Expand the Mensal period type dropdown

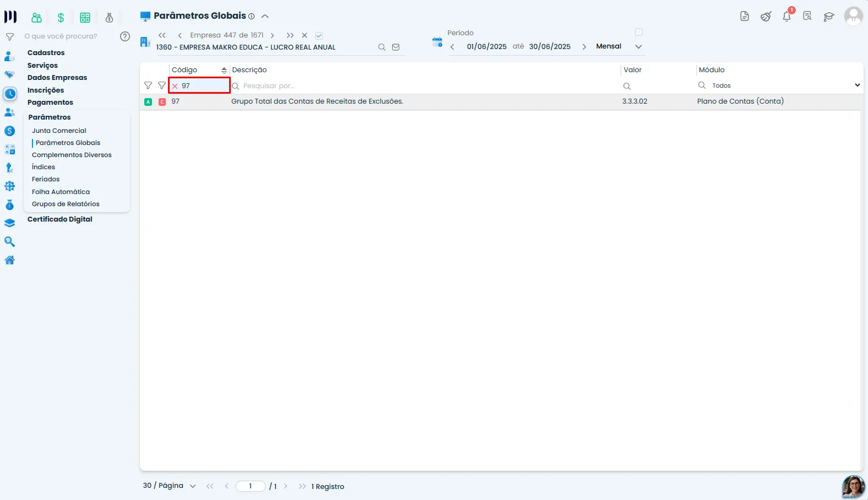point(639,46)
